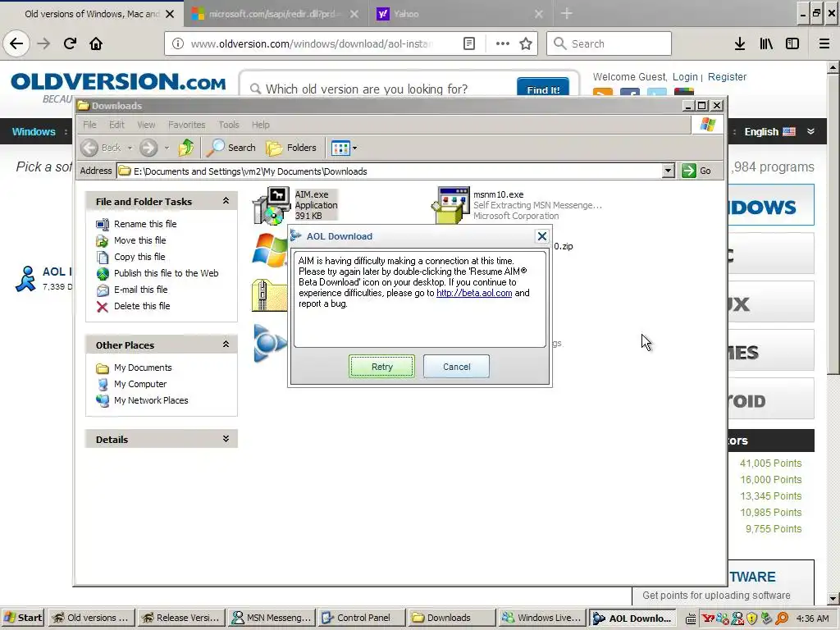Viewport: 840px width, 630px height.
Task: Open the page actions three-dots menu
Action: 503,43
